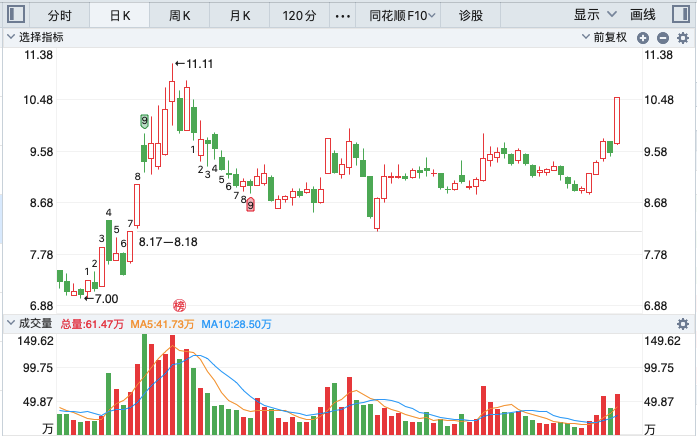Show more periods via ellipsis

click(343, 16)
